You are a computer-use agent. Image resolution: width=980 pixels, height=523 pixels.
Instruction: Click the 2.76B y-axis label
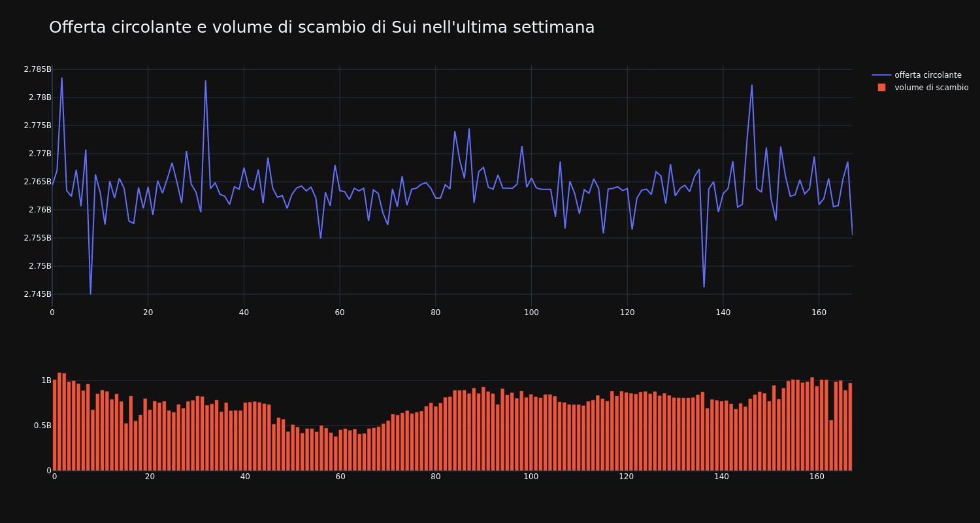tap(40, 210)
